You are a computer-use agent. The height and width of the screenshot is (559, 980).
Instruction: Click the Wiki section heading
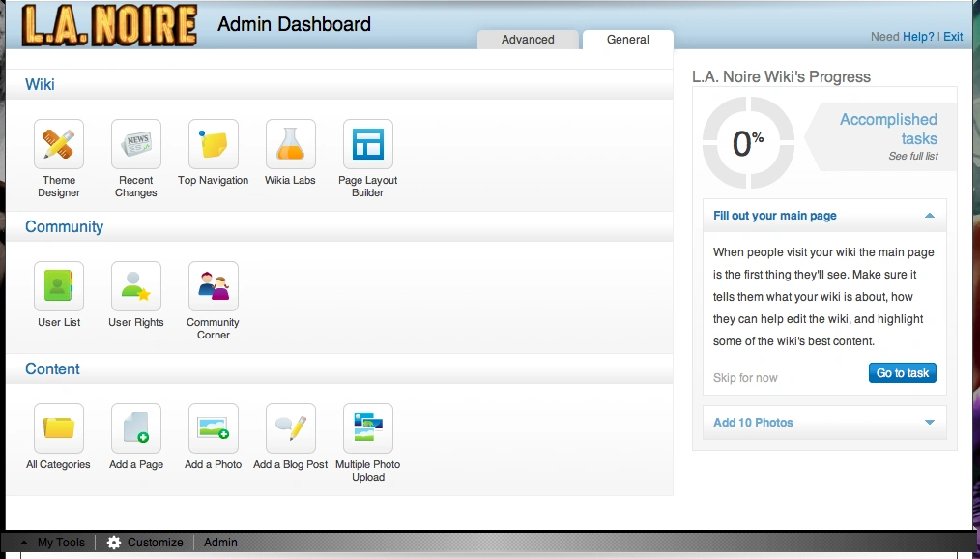tap(40, 84)
